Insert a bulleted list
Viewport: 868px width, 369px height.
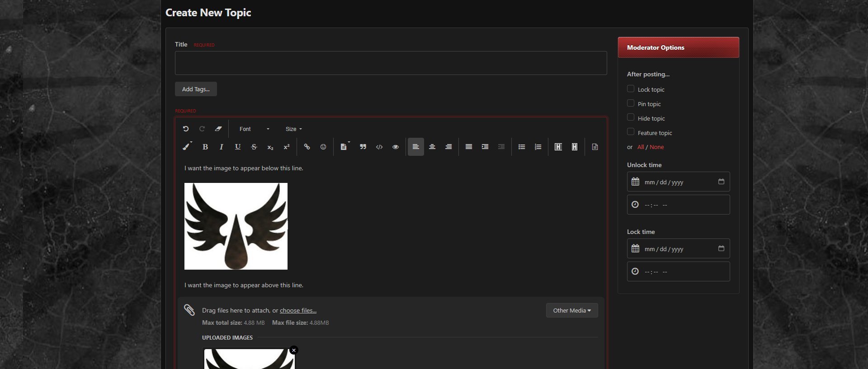click(x=522, y=147)
